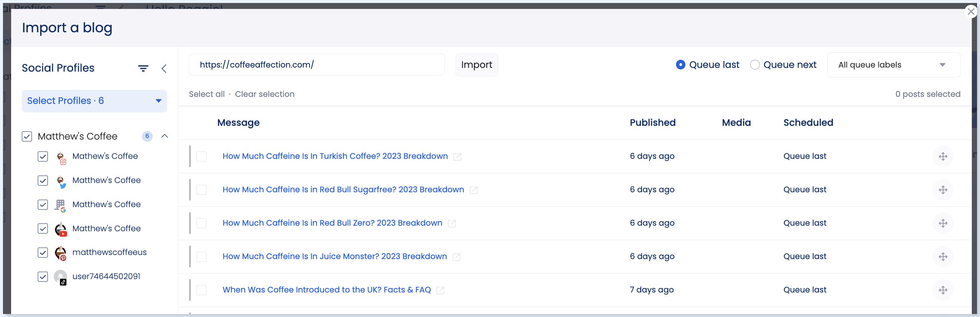Toggle the Matthew's Coffee group checkbox
Viewport: 980px width, 317px height.
27,136
